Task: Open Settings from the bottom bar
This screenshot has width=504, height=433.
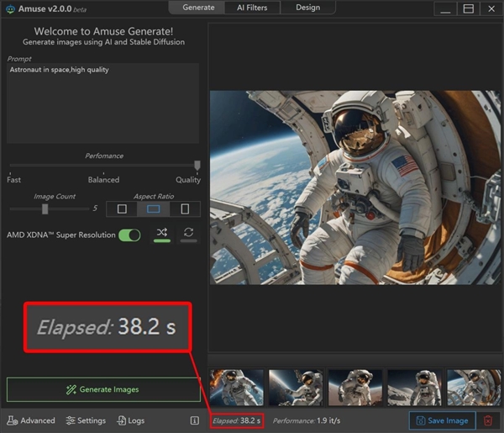Action: [x=85, y=420]
